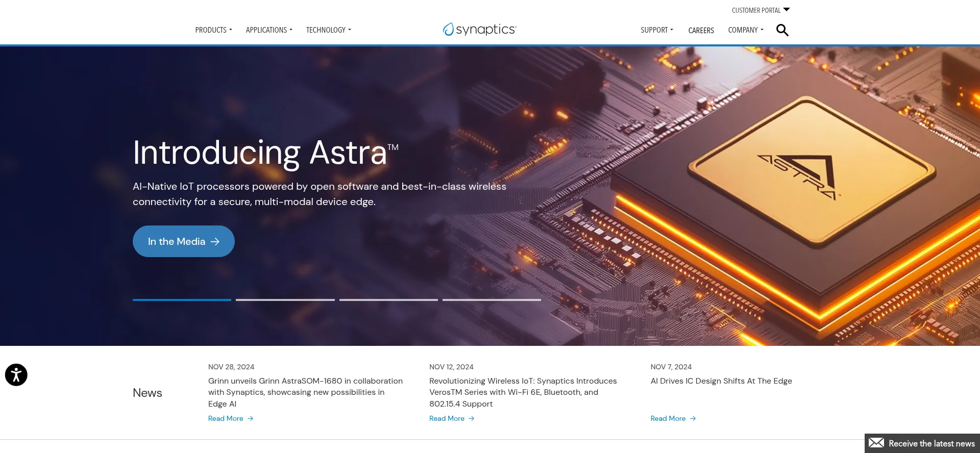
Task: Click the News section label
Action: (147, 393)
